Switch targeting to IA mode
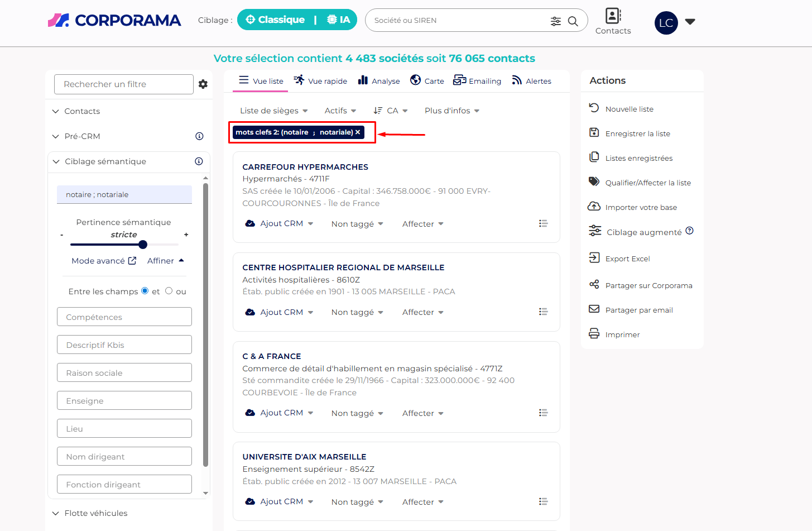The image size is (812, 531). point(339,20)
